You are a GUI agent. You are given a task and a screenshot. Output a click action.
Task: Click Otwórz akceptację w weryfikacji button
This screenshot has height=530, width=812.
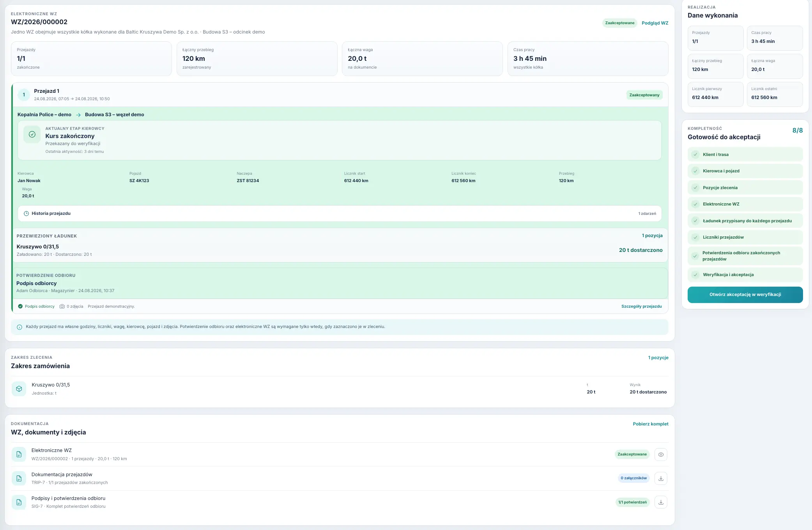click(745, 295)
